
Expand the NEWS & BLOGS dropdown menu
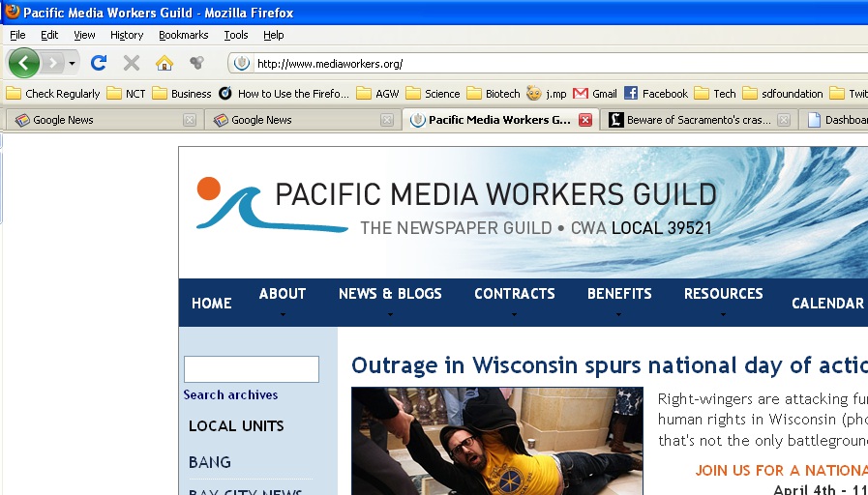pyautogui.click(x=390, y=302)
